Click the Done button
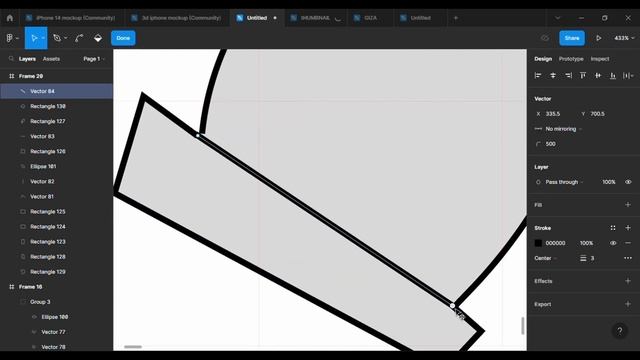This screenshot has height=360, width=640. coord(123,38)
